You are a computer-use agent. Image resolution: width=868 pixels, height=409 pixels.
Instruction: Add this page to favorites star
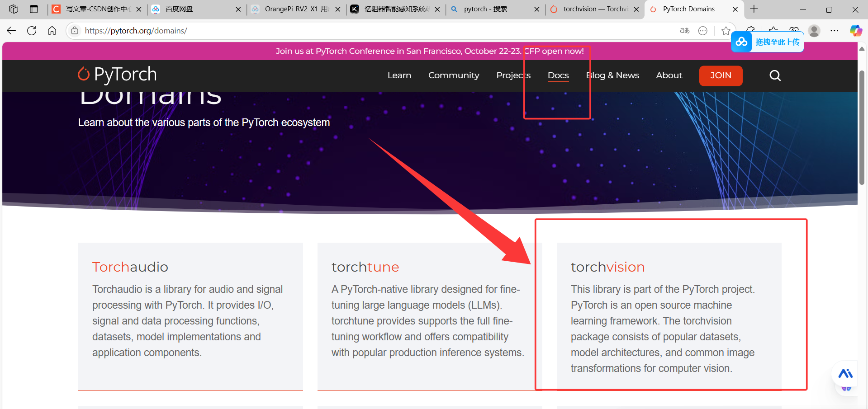click(726, 31)
